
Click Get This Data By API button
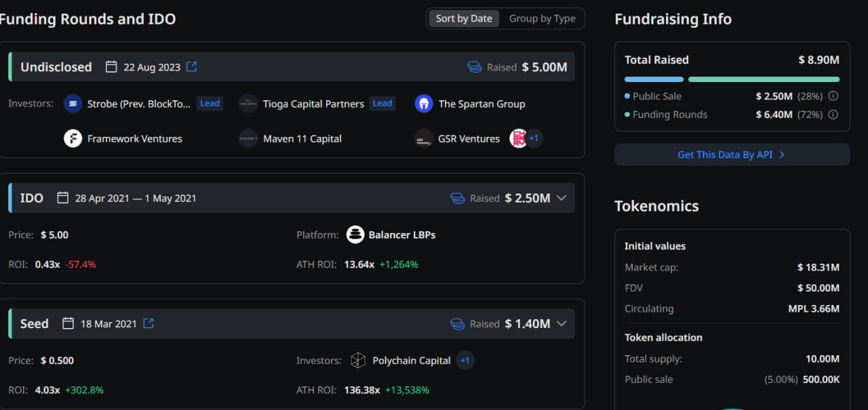pyautogui.click(x=732, y=155)
